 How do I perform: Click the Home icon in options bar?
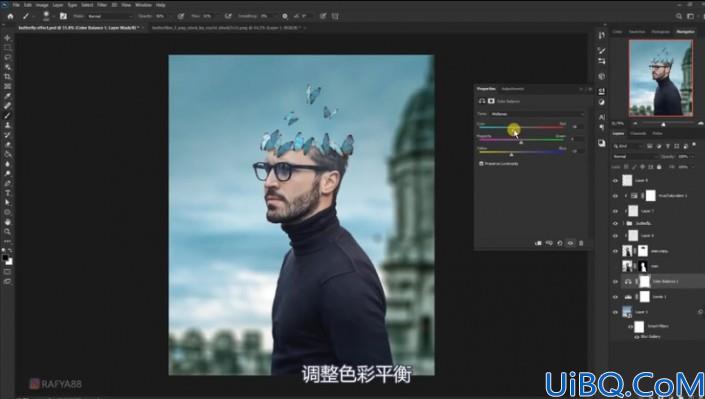10,16
